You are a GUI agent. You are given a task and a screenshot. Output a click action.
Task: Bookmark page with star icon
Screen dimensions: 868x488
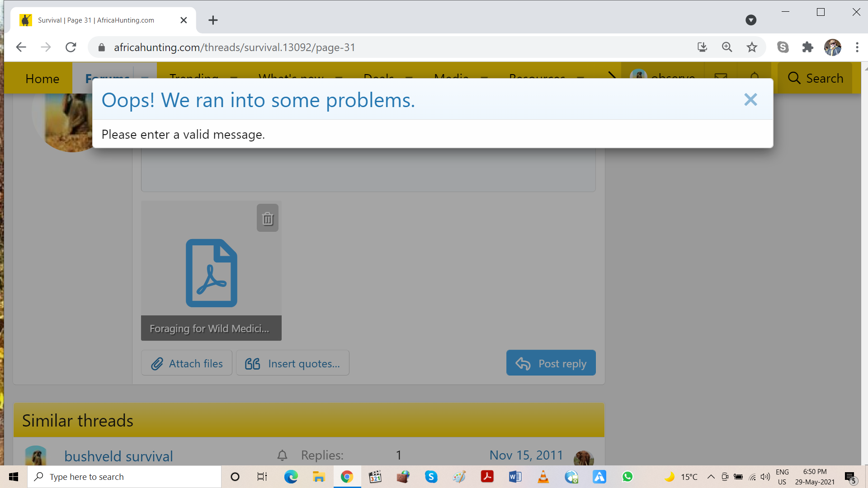[751, 47]
